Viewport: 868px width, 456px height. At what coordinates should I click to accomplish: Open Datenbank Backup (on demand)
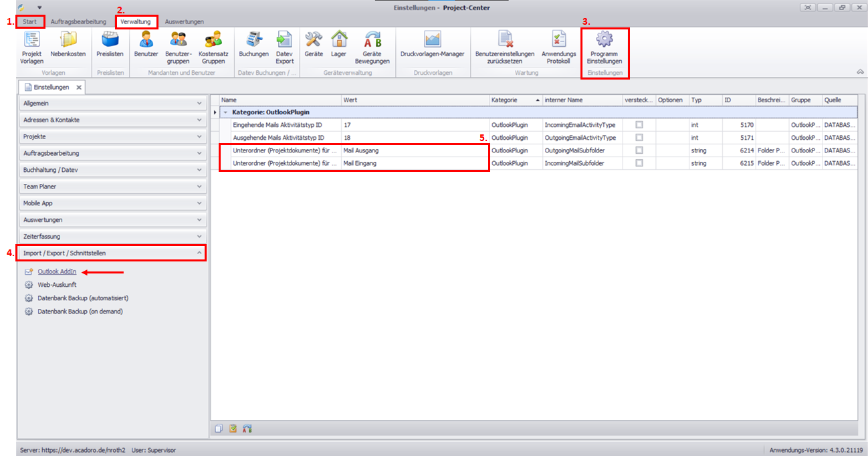(80, 312)
